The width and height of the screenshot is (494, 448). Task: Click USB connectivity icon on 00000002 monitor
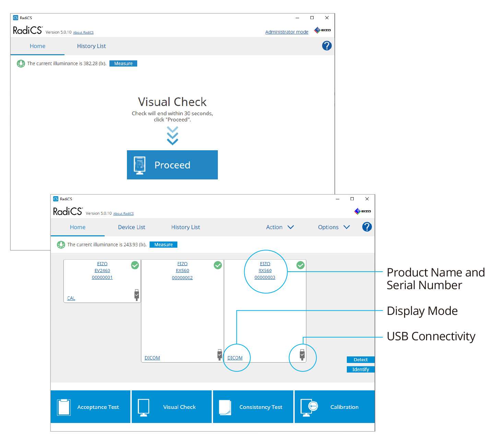[220, 355]
